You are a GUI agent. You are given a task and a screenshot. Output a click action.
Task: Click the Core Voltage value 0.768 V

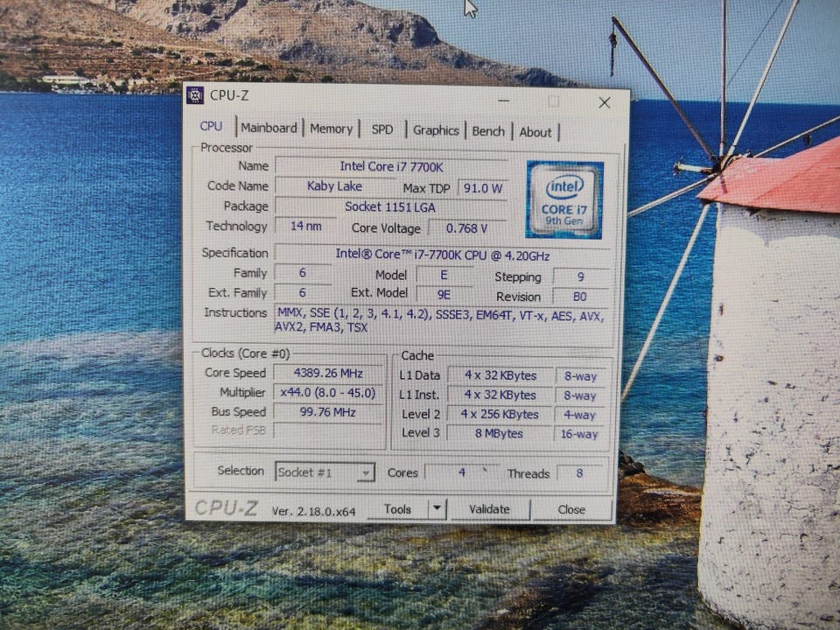(467, 228)
